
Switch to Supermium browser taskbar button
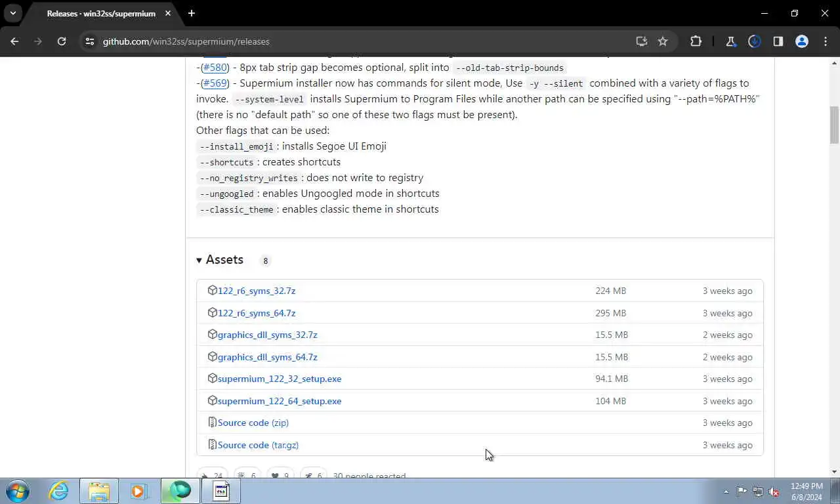pyautogui.click(x=180, y=491)
